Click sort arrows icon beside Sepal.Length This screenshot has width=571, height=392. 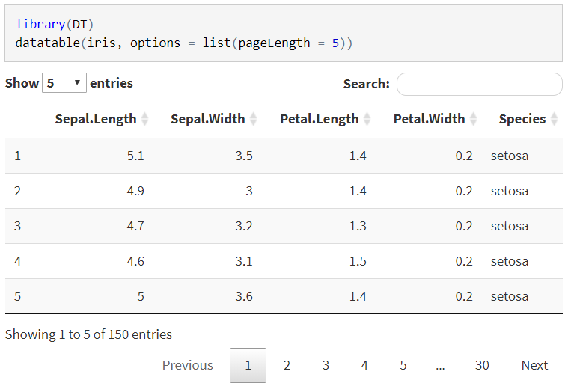(145, 119)
